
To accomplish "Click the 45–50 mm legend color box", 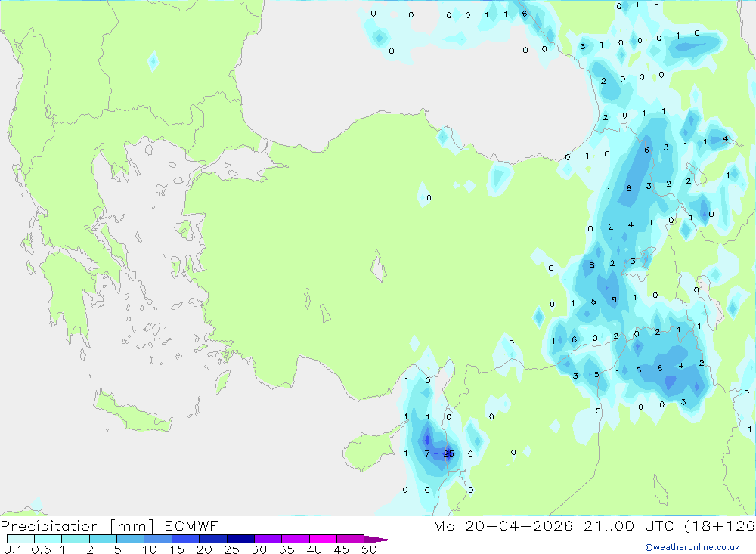I will click(x=351, y=539).
